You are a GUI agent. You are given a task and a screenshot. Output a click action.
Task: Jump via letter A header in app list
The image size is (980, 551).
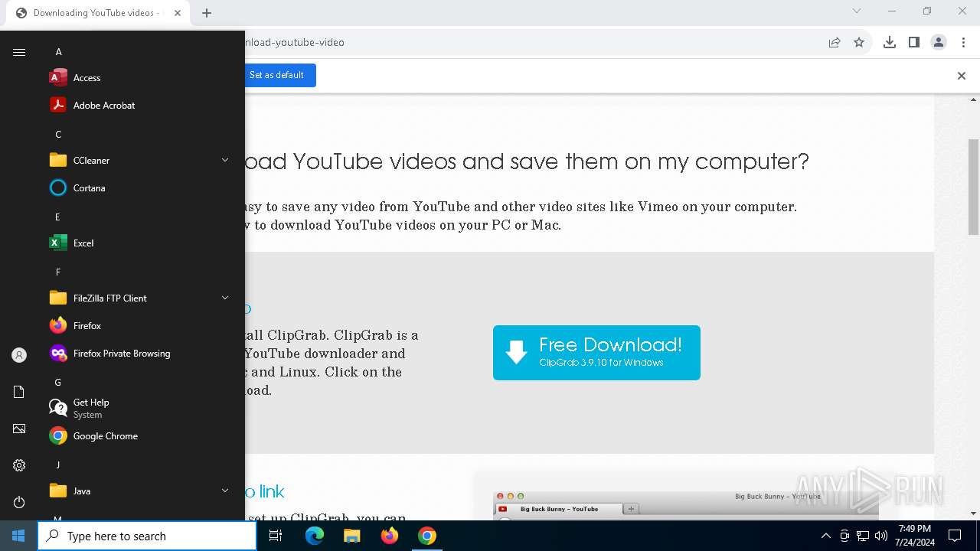pyautogui.click(x=58, y=52)
